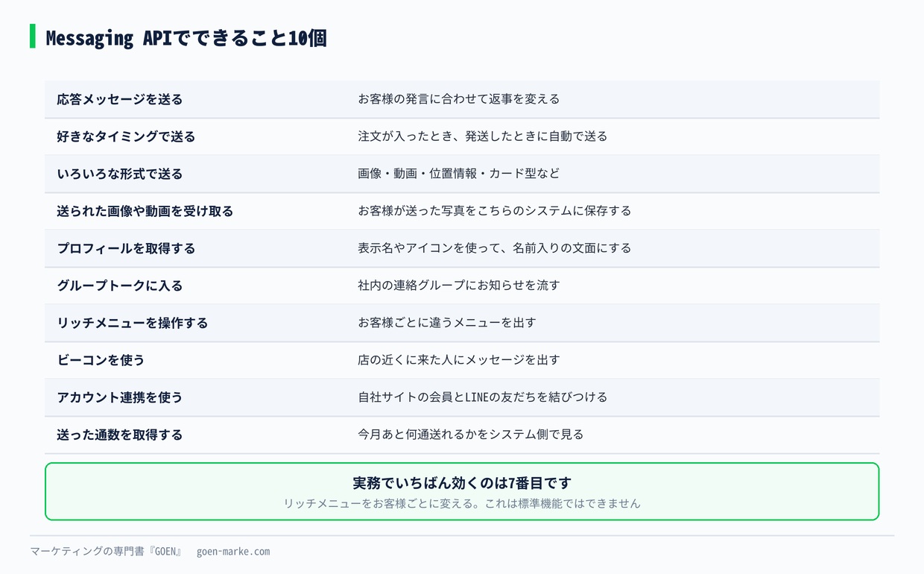
Task: Click the callout title '実務でいちばん効くのは7番目です'
Action: pos(462,483)
